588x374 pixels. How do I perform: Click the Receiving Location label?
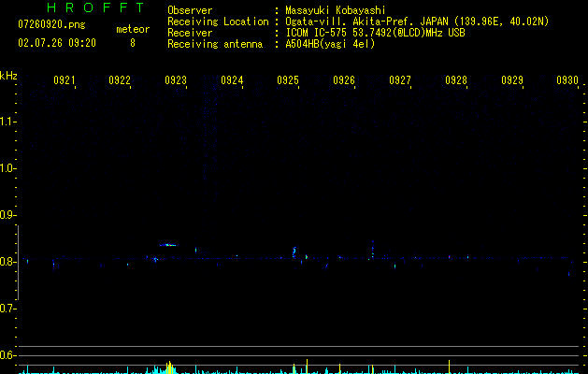coord(218,22)
